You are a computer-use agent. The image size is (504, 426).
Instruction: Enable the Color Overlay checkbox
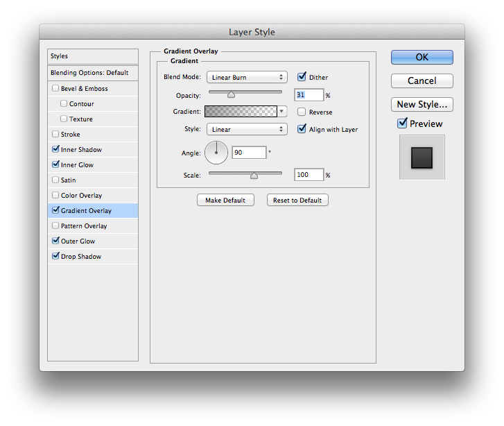point(55,195)
